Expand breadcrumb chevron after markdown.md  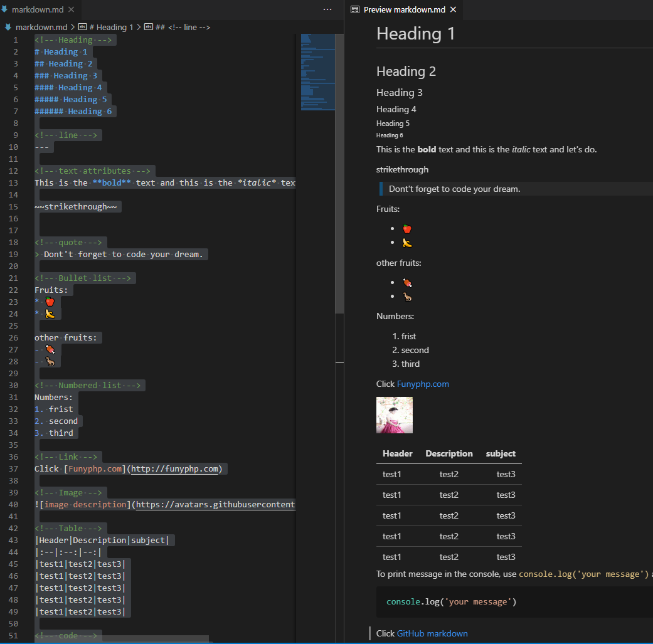tap(73, 27)
